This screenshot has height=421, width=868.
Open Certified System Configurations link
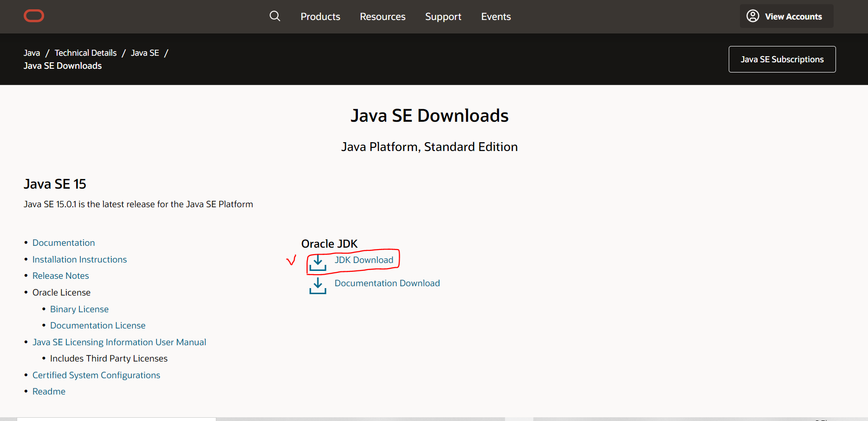pos(96,375)
